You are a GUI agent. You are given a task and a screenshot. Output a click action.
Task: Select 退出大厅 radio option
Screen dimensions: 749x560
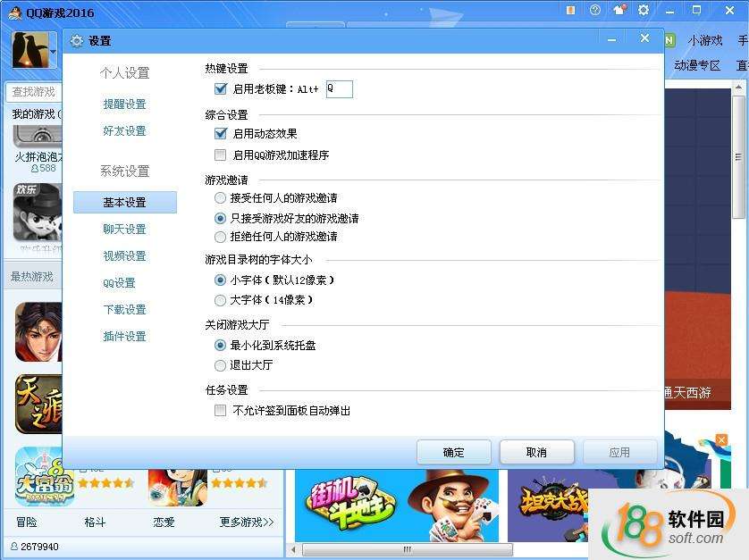[220, 365]
